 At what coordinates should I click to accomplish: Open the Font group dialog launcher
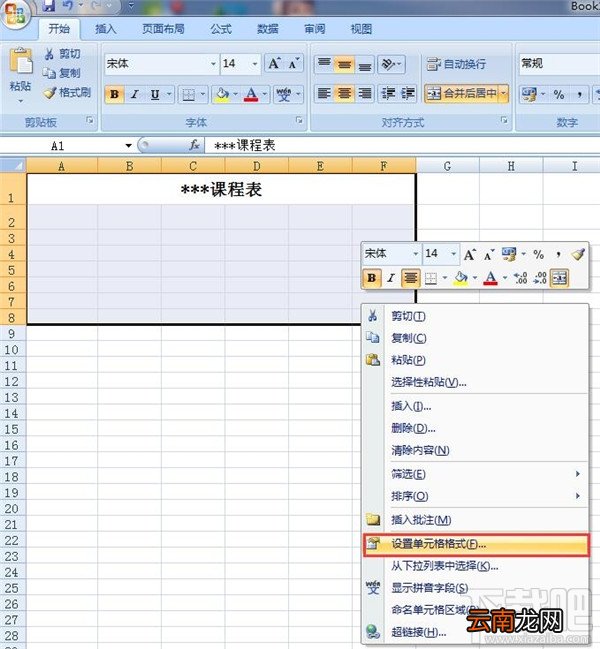(x=299, y=120)
